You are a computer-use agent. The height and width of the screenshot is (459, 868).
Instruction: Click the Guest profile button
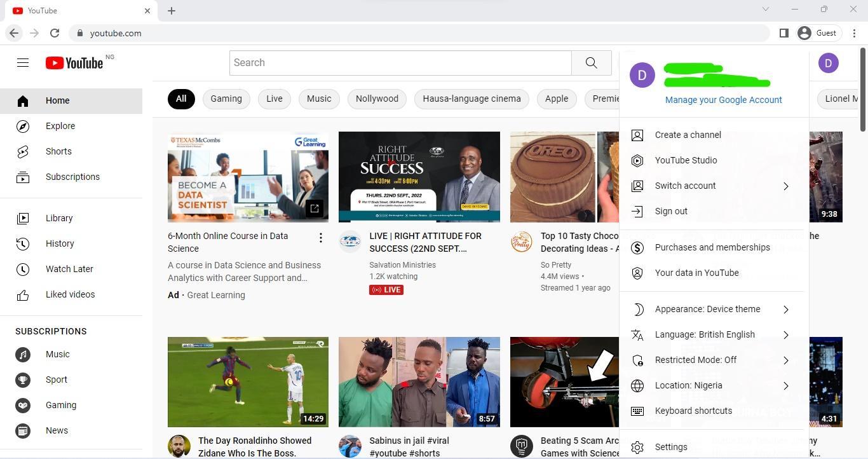(x=818, y=33)
